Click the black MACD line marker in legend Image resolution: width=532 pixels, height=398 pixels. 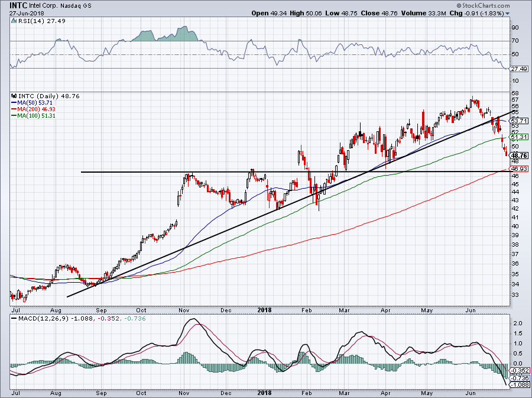(14, 319)
